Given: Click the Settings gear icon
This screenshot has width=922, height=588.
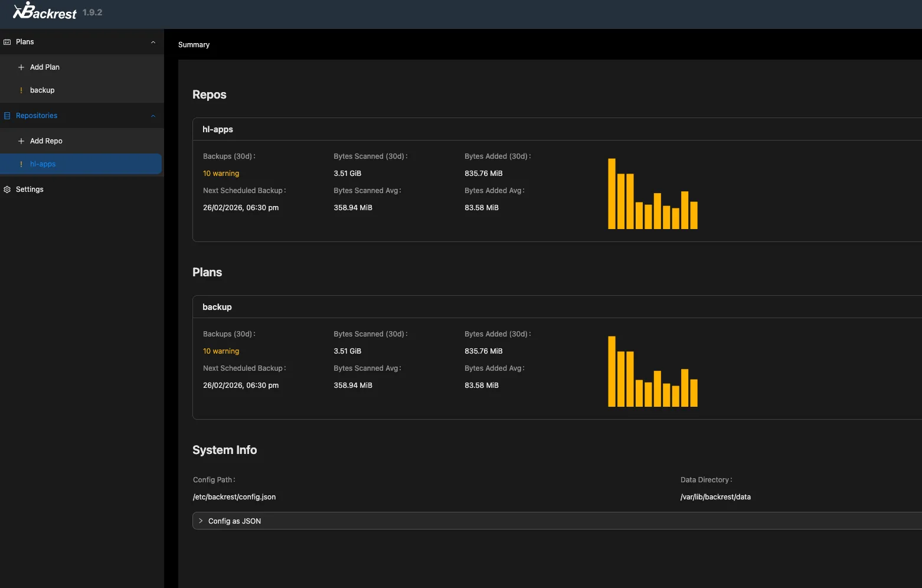Looking at the screenshot, I should coord(7,190).
